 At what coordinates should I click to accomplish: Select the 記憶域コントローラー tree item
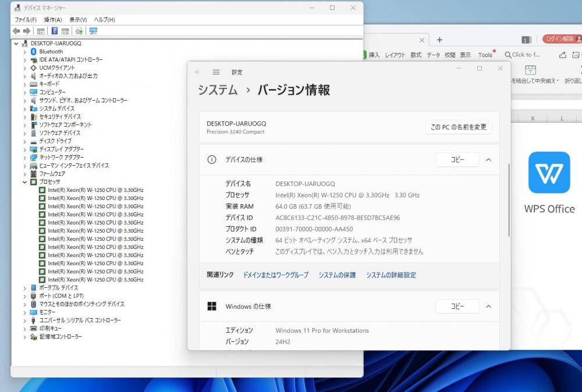(61, 336)
